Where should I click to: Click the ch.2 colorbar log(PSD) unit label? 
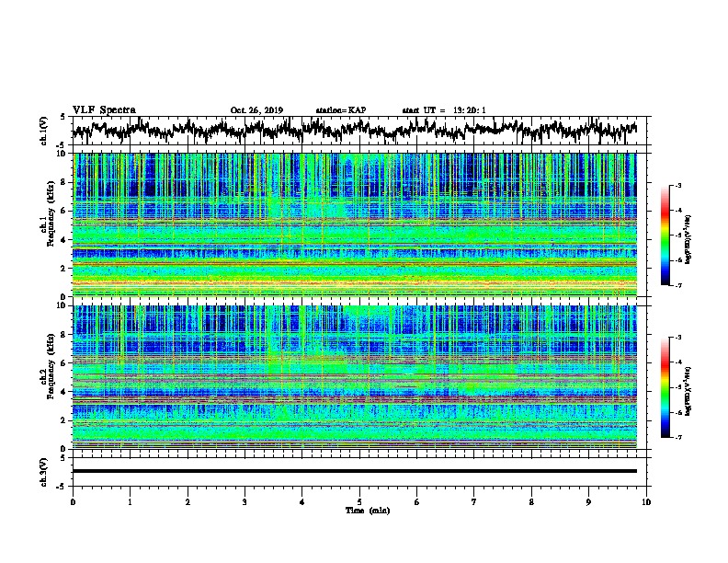(x=688, y=391)
